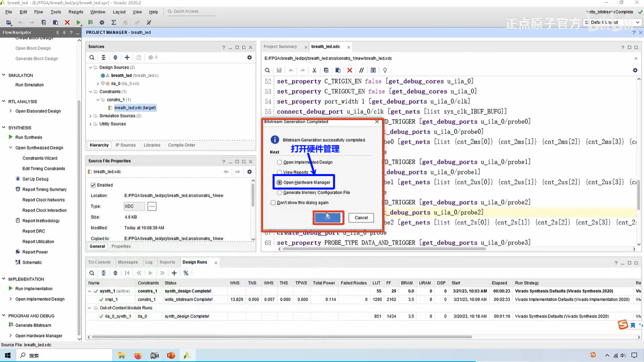Switch to Project Summary tab
Viewport: 644px width, 362px height.
tap(280, 47)
